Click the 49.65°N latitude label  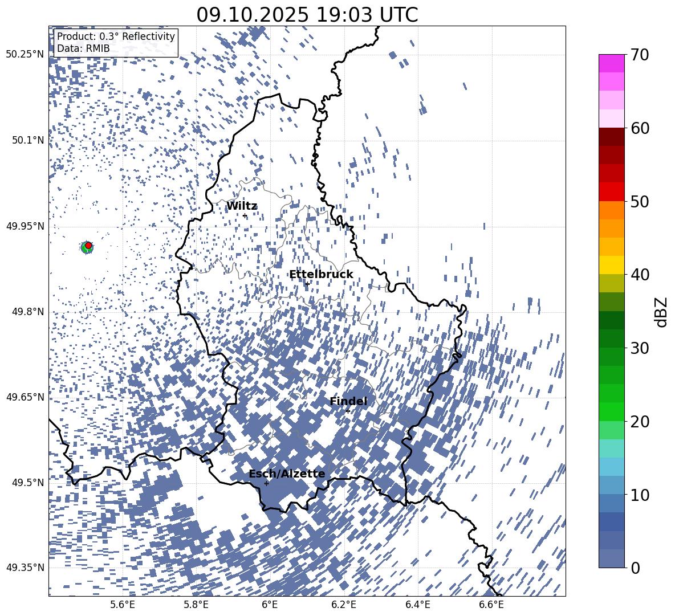pos(25,397)
